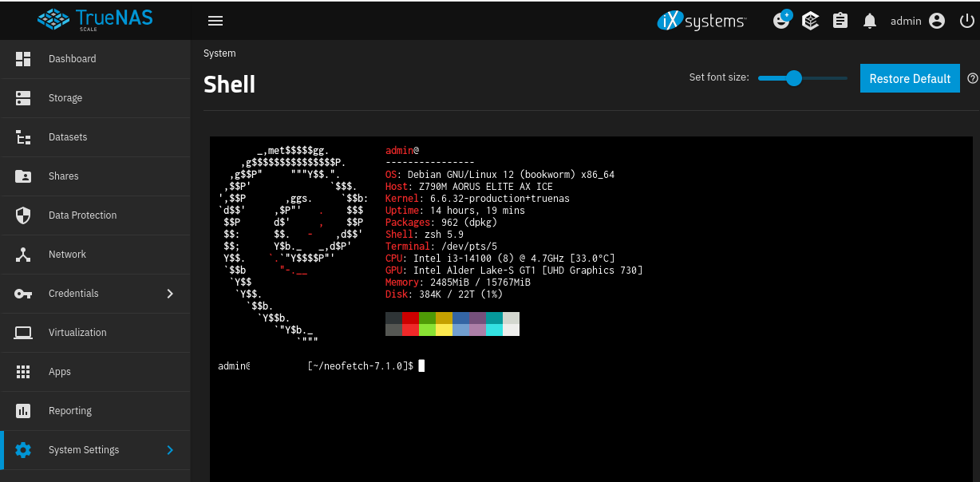Screen dimensions: 980x482
Task: Expand the System Settings submenu chevron
Action: [x=170, y=449]
